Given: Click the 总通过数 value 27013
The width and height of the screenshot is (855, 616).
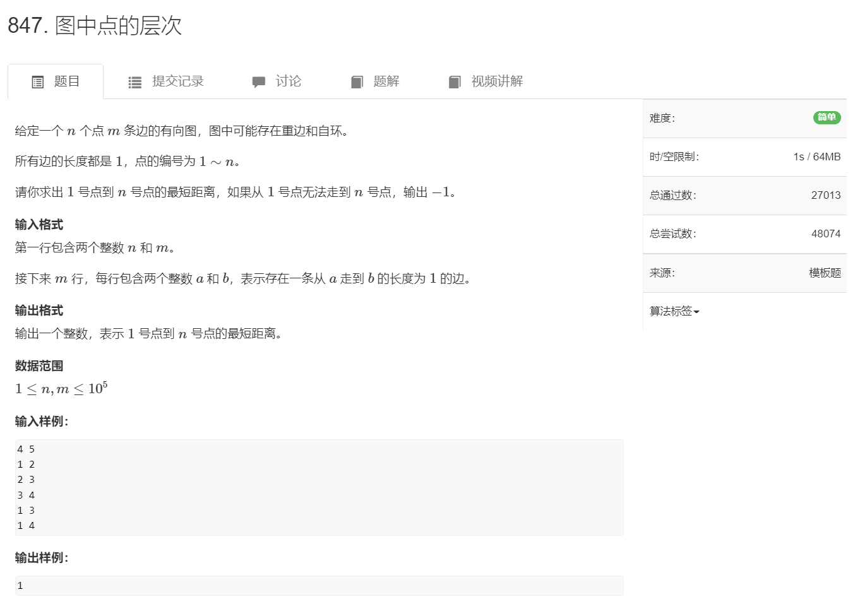Looking at the screenshot, I should [826, 195].
